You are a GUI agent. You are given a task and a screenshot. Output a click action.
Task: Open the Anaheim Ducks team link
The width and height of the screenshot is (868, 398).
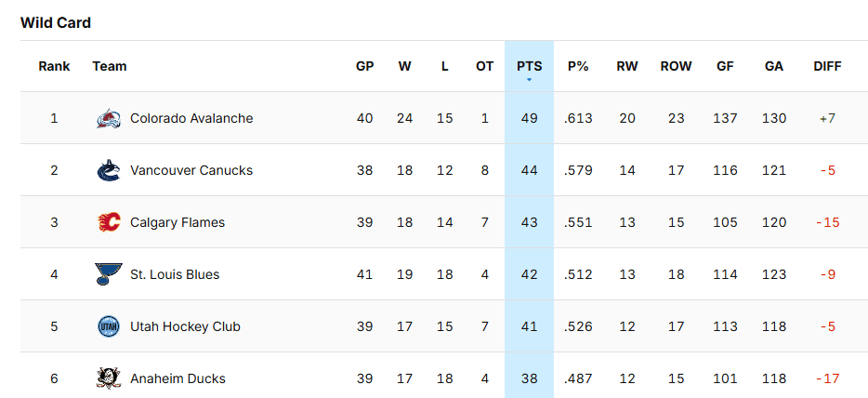[x=178, y=378]
